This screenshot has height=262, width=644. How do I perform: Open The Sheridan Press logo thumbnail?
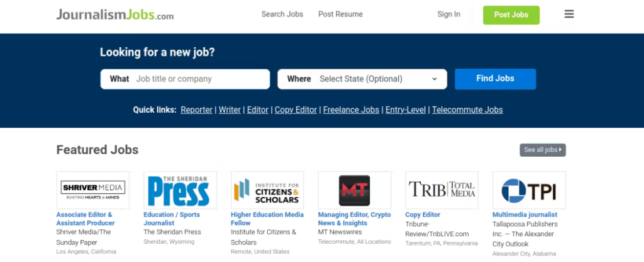180,190
